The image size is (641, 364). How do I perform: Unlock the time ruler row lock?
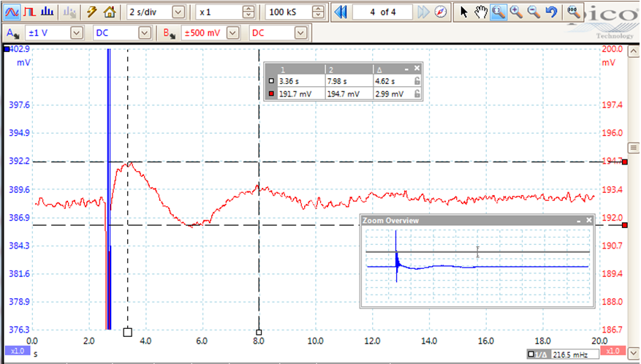[417, 81]
